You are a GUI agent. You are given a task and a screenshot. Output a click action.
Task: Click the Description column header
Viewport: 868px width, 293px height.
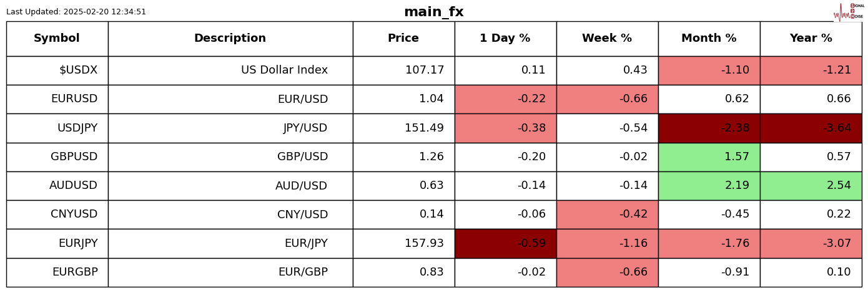coord(230,39)
